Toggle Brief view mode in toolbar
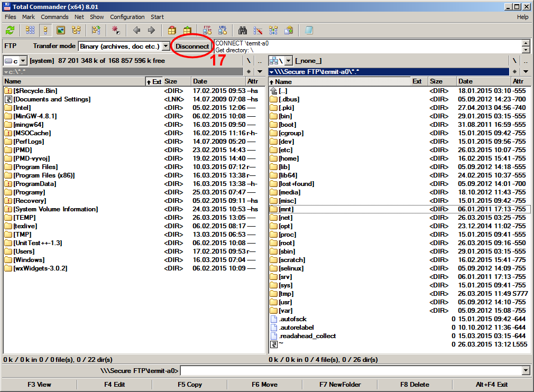The image size is (534, 392). (30, 30)
